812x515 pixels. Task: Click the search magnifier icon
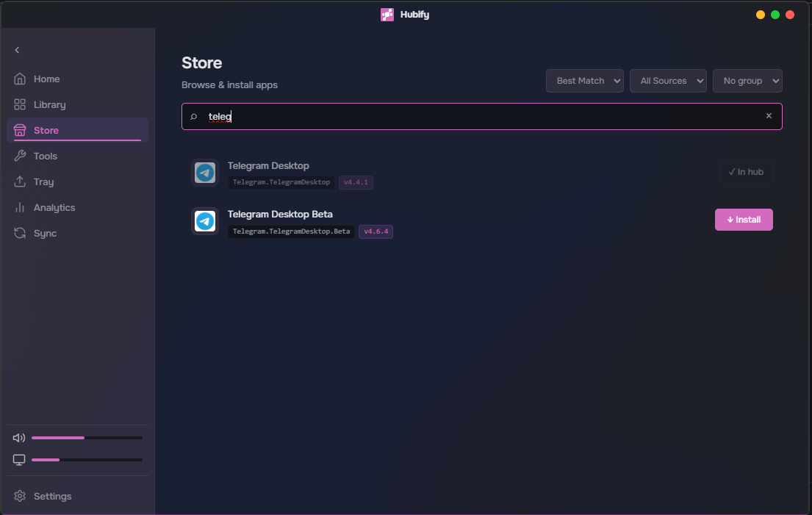(x=194, y=117)
